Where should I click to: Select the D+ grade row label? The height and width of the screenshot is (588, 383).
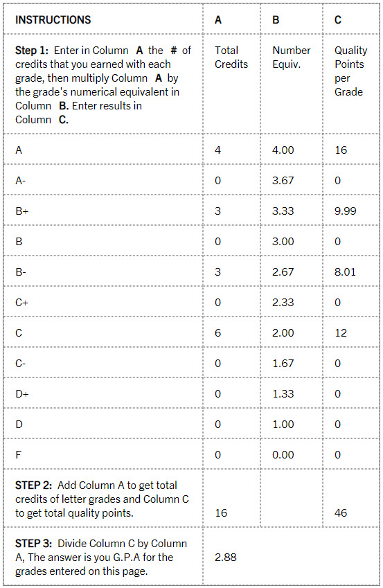click(21, 394)
